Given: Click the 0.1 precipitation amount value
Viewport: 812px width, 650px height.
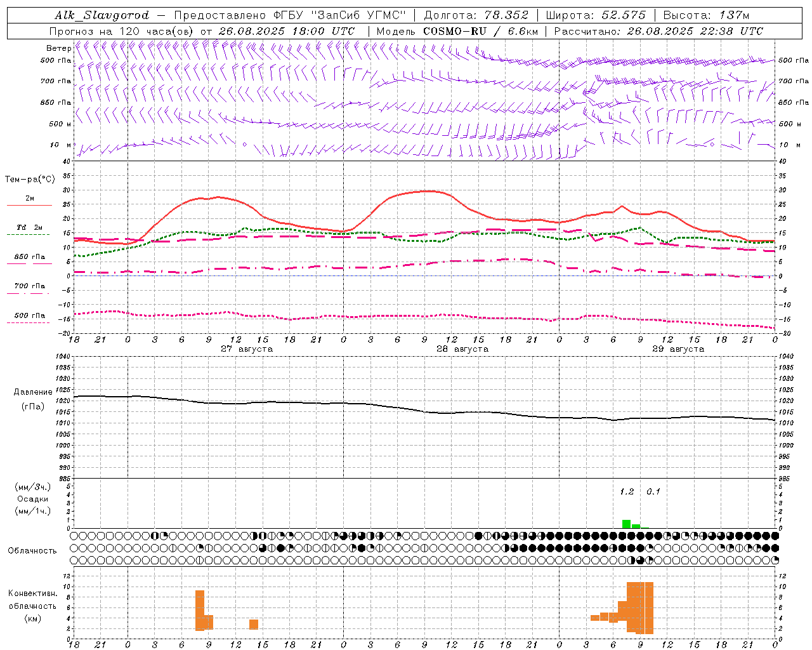Looking at the screenshot, I should pyautogui.click(x=653, y=492).
